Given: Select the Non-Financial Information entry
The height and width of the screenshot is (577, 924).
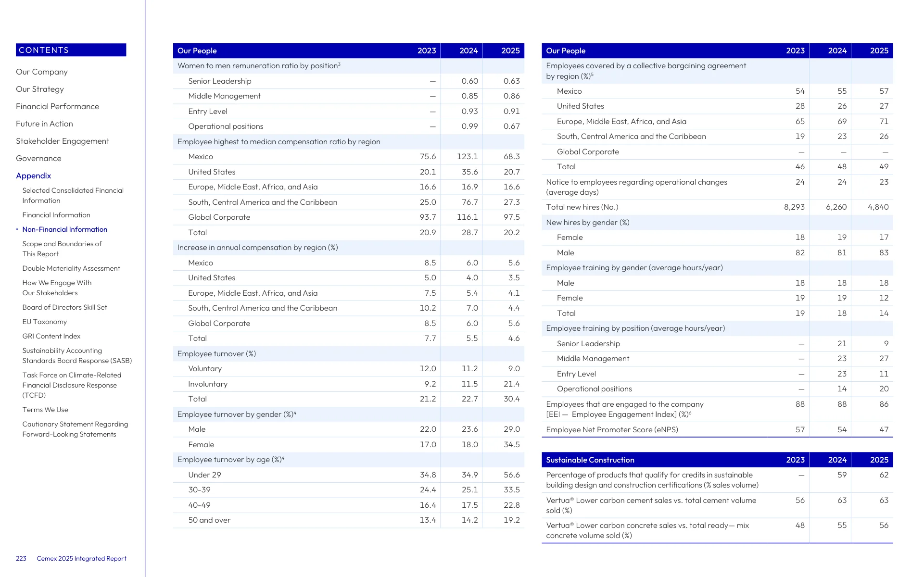Looking at the screenshot, I should pos(65,230).
